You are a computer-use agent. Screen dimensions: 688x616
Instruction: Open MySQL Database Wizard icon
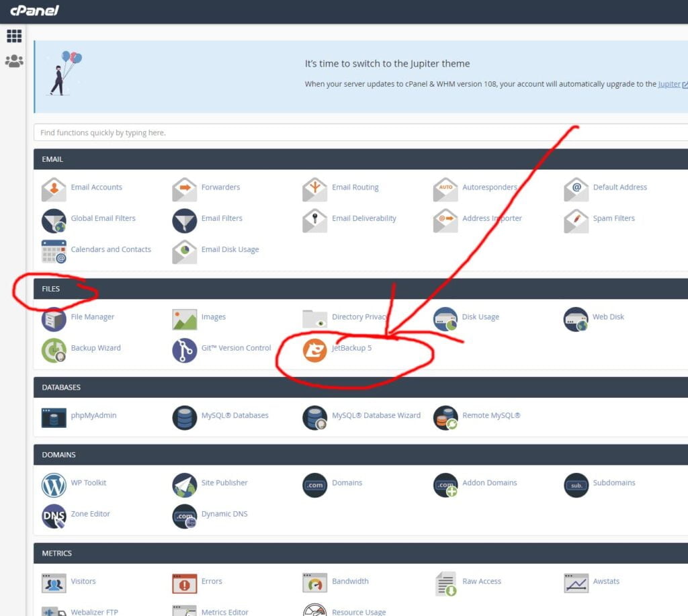point(314,417)
